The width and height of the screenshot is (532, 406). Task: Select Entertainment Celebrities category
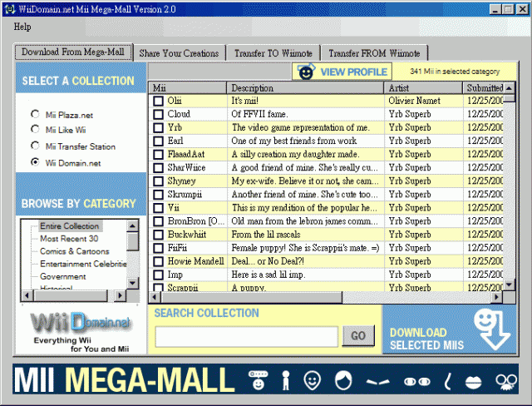tap(83, 264)
